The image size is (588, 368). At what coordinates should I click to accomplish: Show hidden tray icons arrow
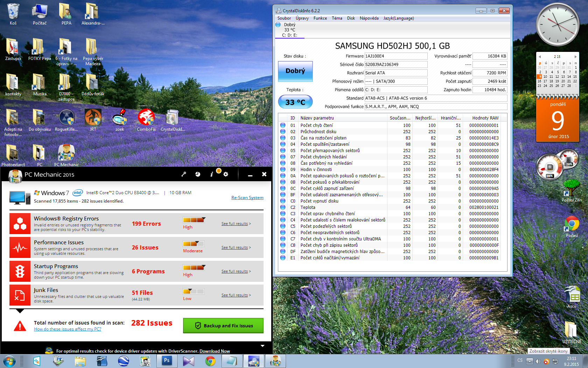(x=530, y=361)
